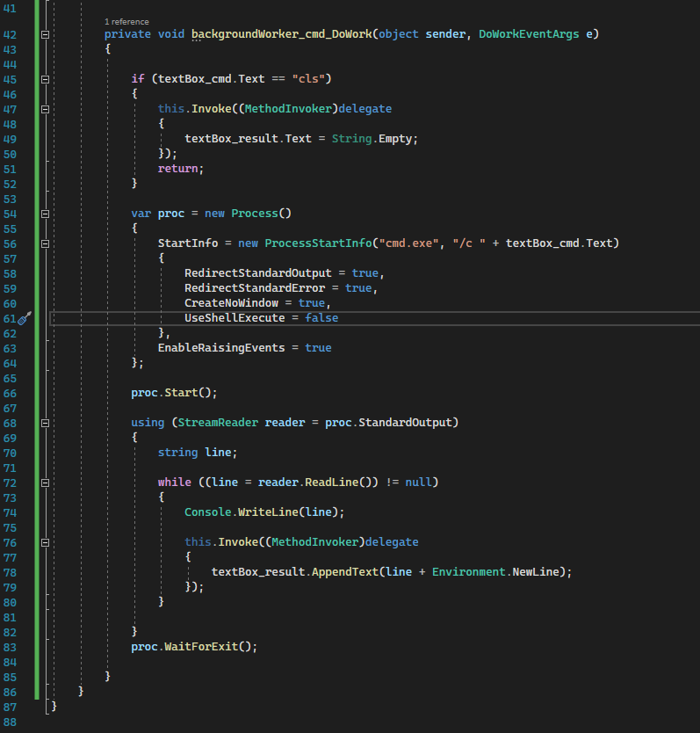Click reader.ReadLine() on line 72
Image resolution: width=700 pixels, height=733 pixels.
coord(314,482)
